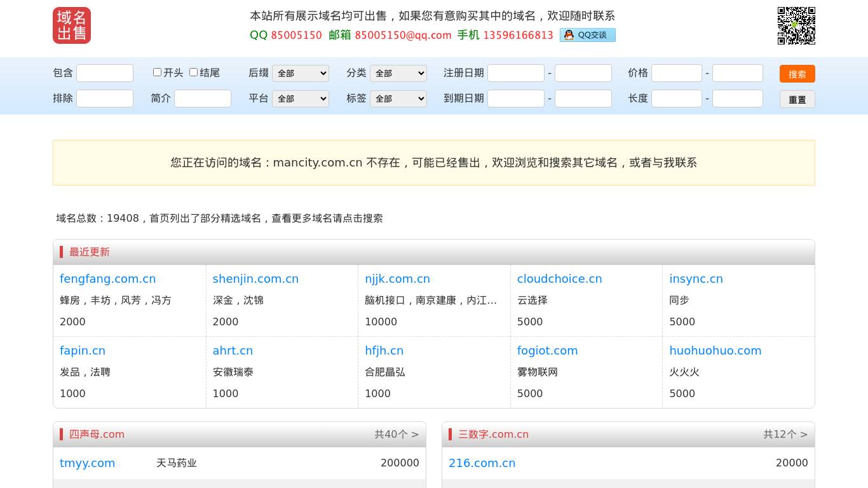Open the tmyy.com domain link
868x488 pixels.
pyautogui.click(x=88, y=463)
